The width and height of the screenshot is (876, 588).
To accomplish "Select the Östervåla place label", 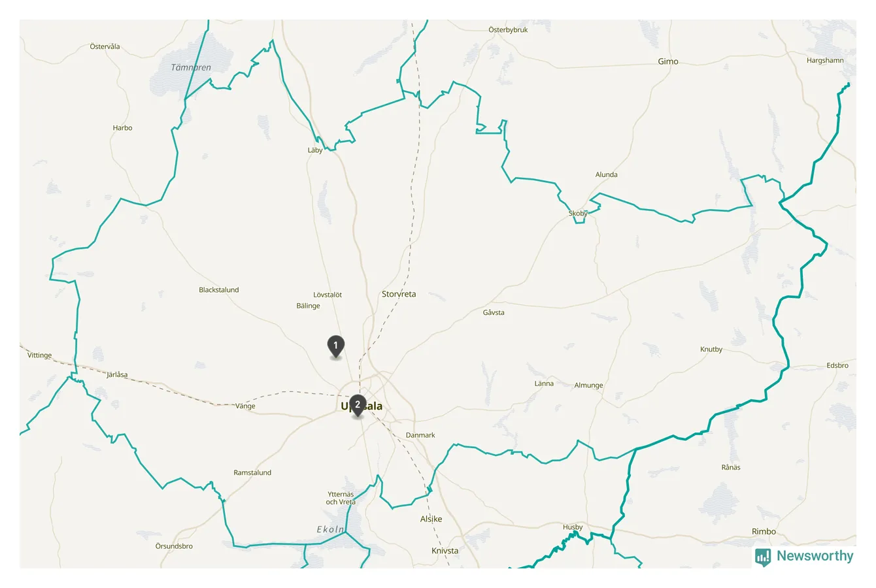I will [105, 47].
